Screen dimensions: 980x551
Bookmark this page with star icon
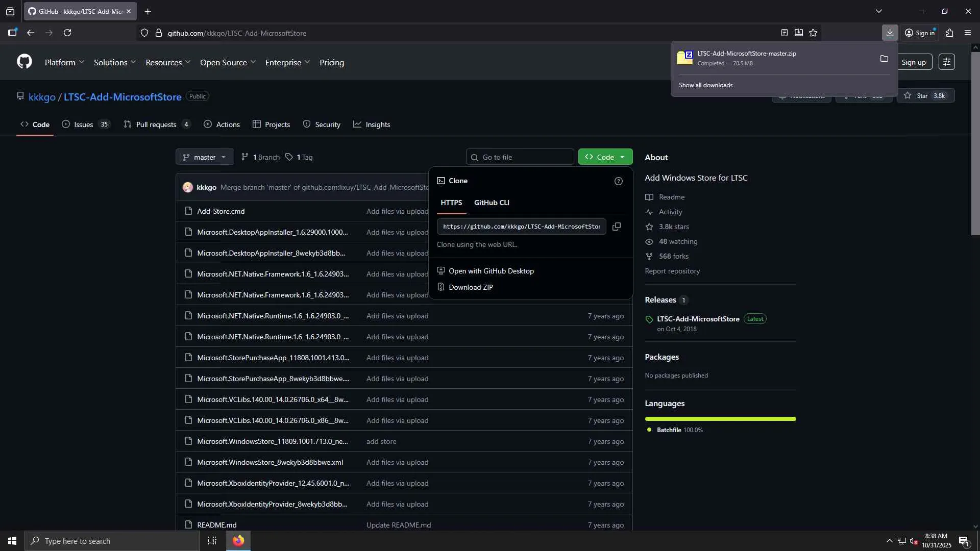813,33
